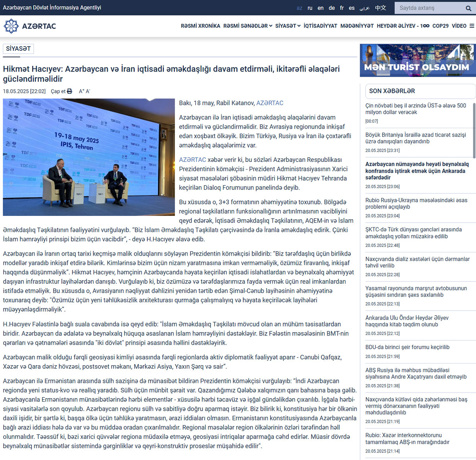476x460 pixels.
Task: Go to İQTİSADİYYAT section
Action: (x=320, y=26)
